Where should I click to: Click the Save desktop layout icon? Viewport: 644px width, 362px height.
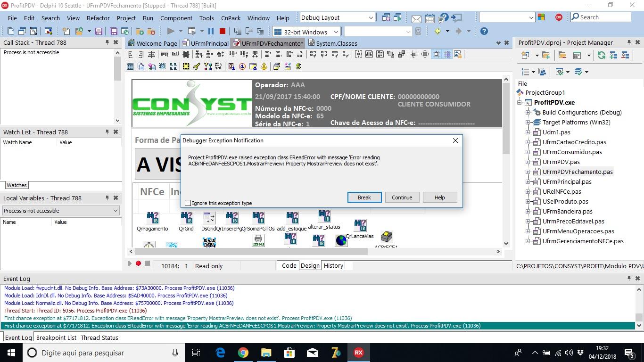386,18
